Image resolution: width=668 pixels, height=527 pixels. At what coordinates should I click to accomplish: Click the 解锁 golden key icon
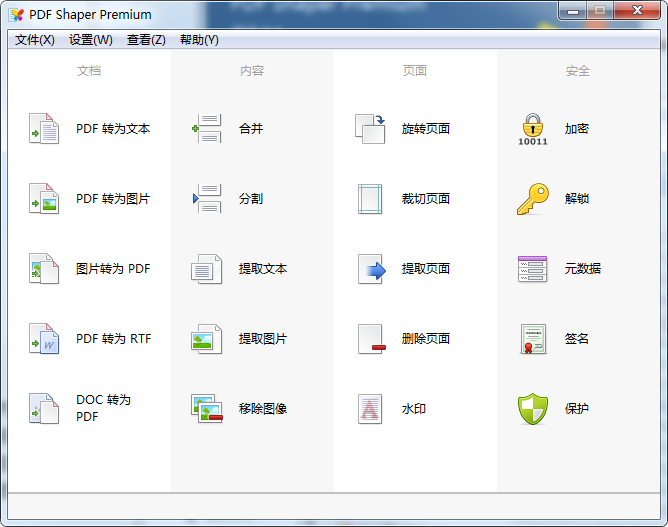click(533, 199)
